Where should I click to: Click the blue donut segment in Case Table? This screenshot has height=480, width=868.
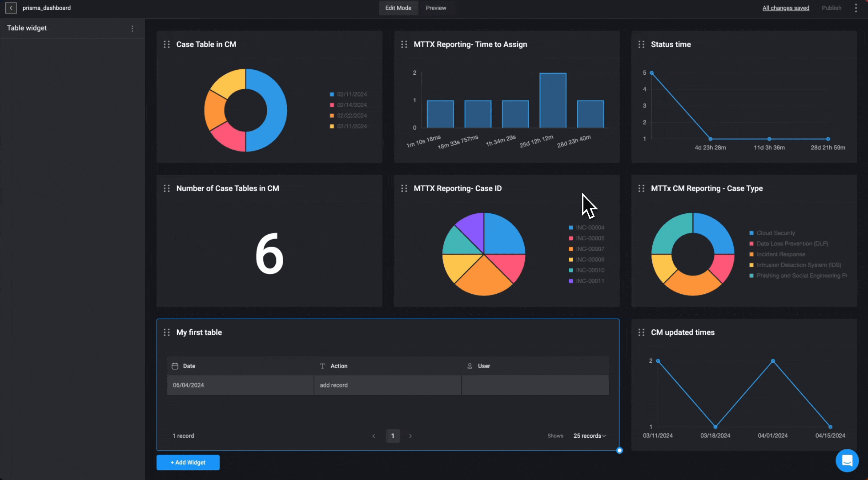[x=276, y=111]
